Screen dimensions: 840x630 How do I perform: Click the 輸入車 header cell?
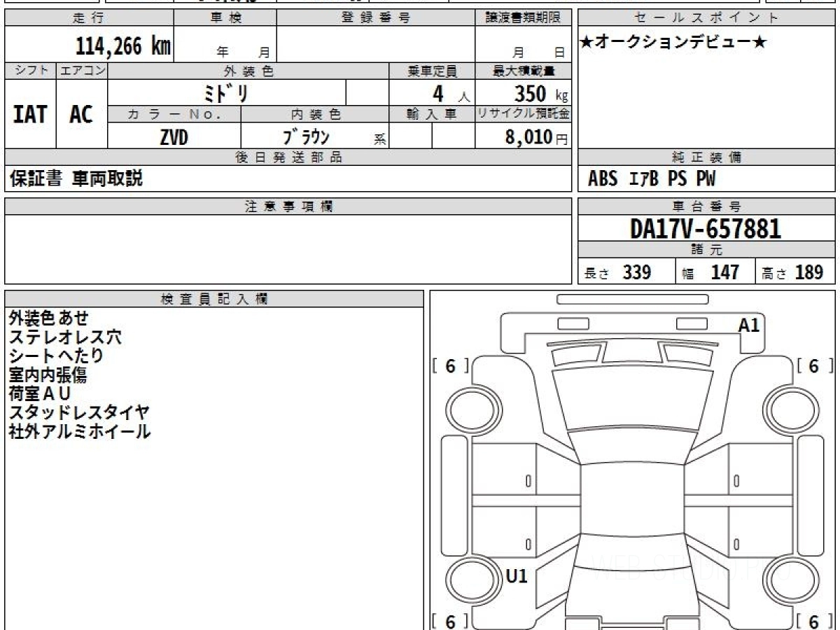(431, 114)
